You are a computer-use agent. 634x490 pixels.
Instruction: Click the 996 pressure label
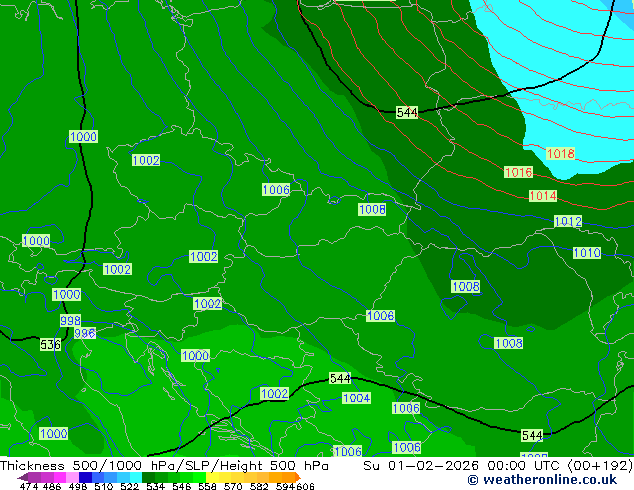coord(85,333)
